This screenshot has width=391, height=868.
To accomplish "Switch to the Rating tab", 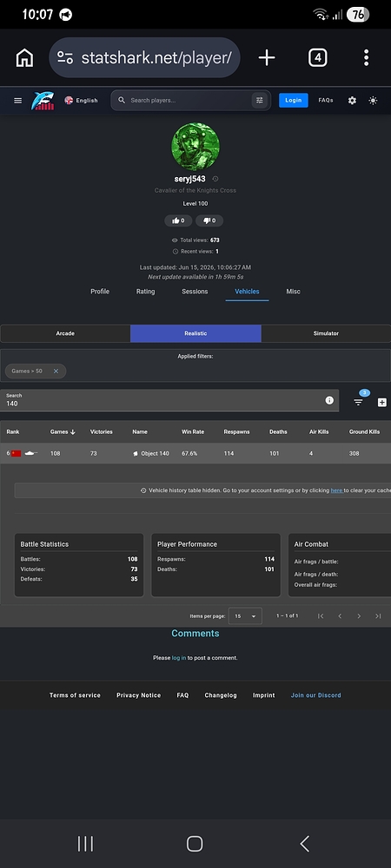I will click(x=146, y=292).
